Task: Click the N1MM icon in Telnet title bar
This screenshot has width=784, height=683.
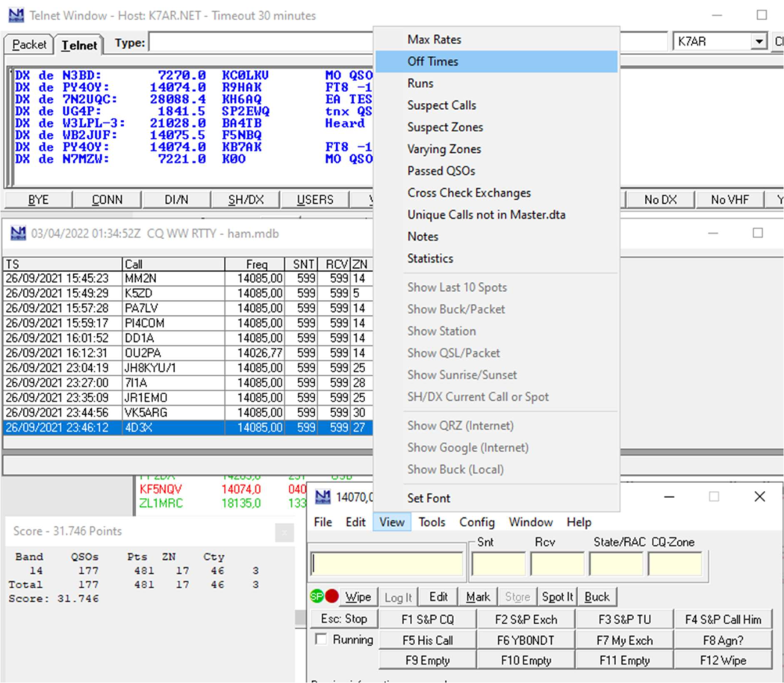Action: (16, 15)
